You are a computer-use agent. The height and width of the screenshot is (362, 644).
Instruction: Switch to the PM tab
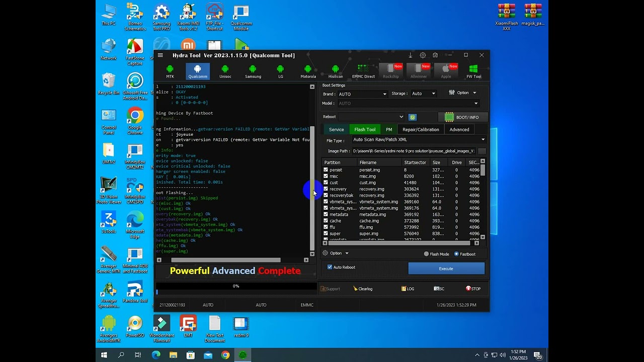(389, 130)
